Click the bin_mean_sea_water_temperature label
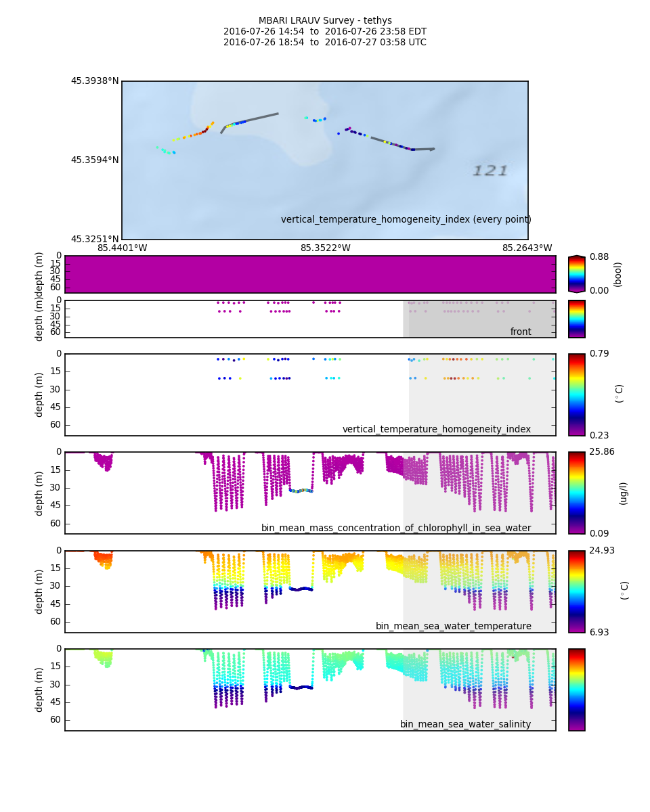 (453, 626)
